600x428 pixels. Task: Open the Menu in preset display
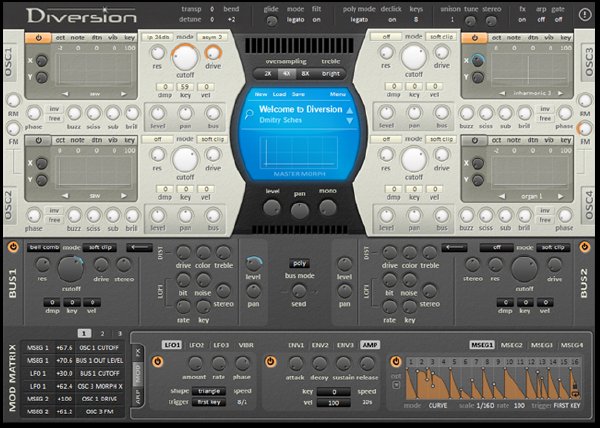click(x=338, y=94)
